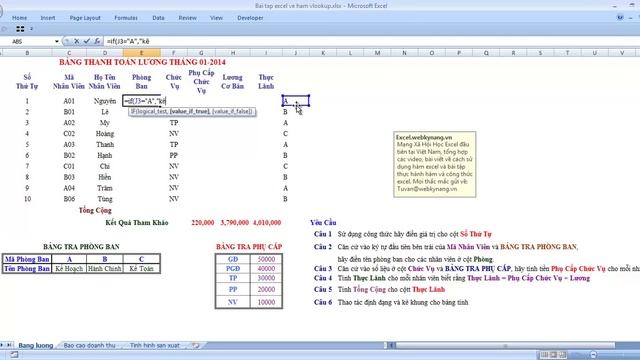Select column header J

[295, 53]
